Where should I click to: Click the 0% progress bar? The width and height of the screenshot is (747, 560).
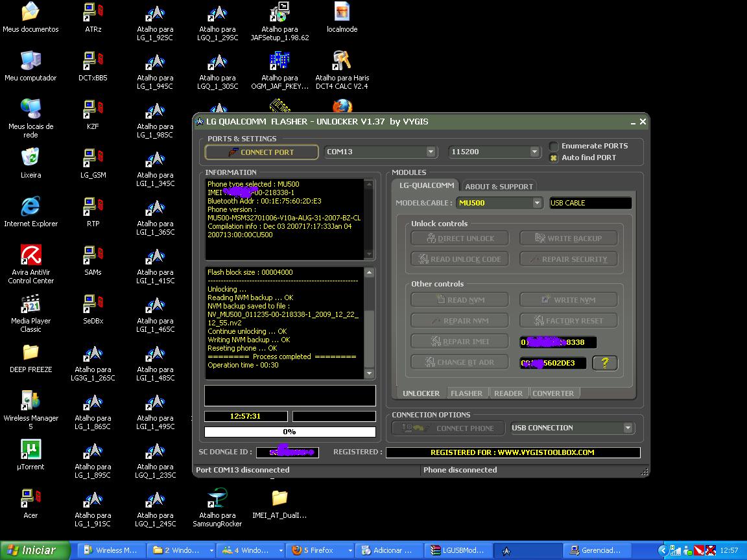coord(290,432)
